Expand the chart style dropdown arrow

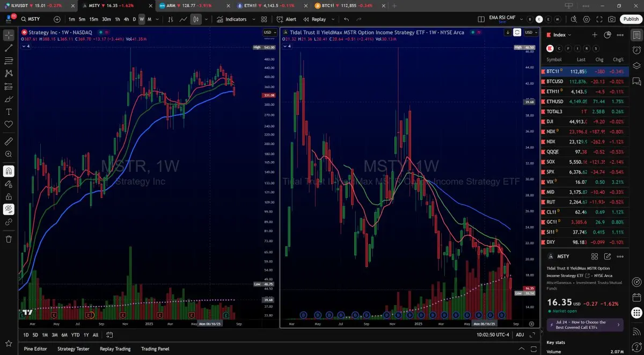[207, 19]
